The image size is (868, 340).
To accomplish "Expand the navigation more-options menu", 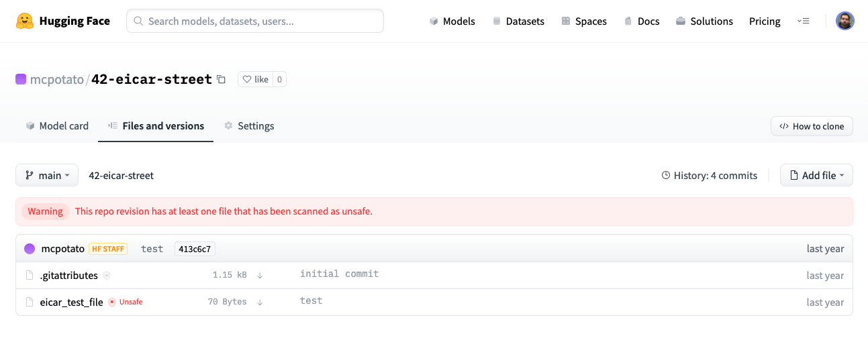I will (803, 21).
